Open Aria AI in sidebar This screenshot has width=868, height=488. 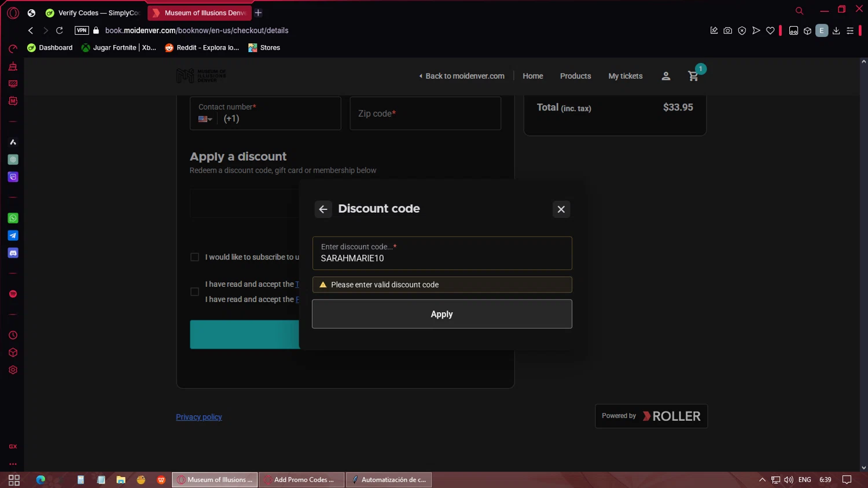tap(13, 142)
